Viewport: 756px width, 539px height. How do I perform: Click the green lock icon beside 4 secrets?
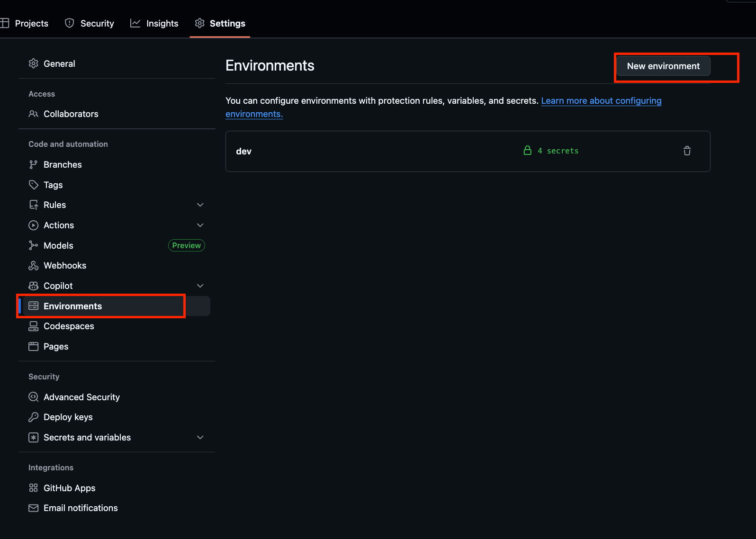pyautogui.click(x=527, y=151)
